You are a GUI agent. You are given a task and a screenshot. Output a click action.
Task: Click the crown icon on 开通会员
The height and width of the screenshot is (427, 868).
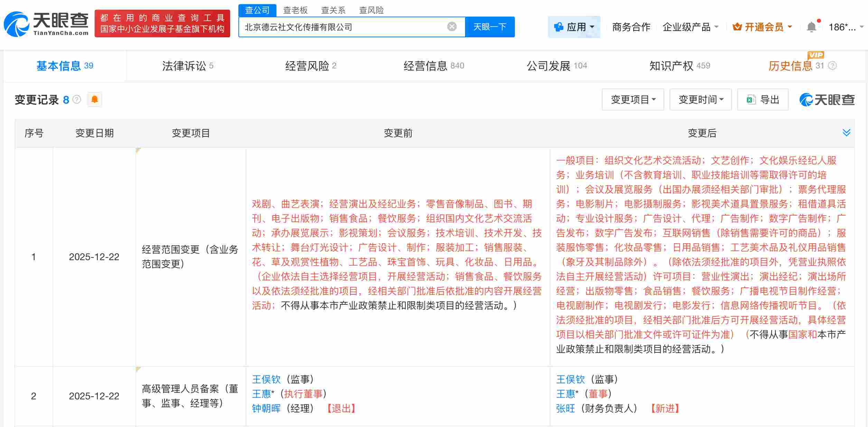(x=736, y=26)
